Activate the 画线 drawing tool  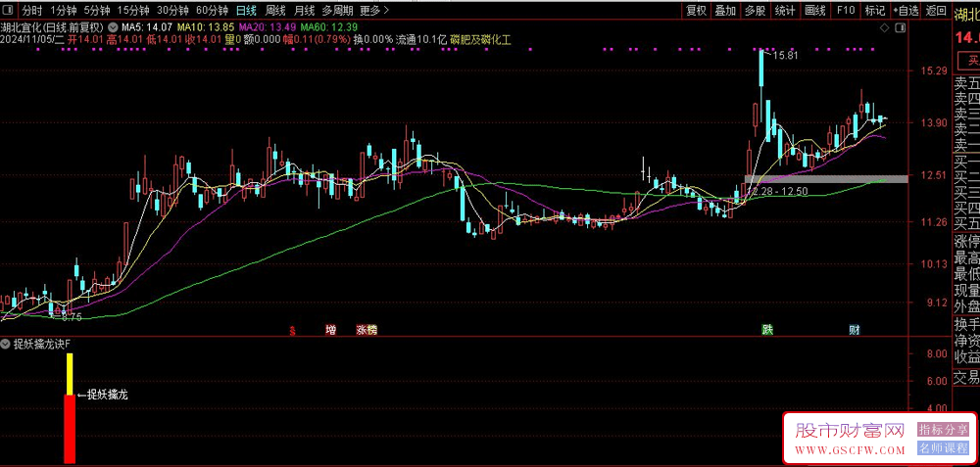(x=815, y=10)
